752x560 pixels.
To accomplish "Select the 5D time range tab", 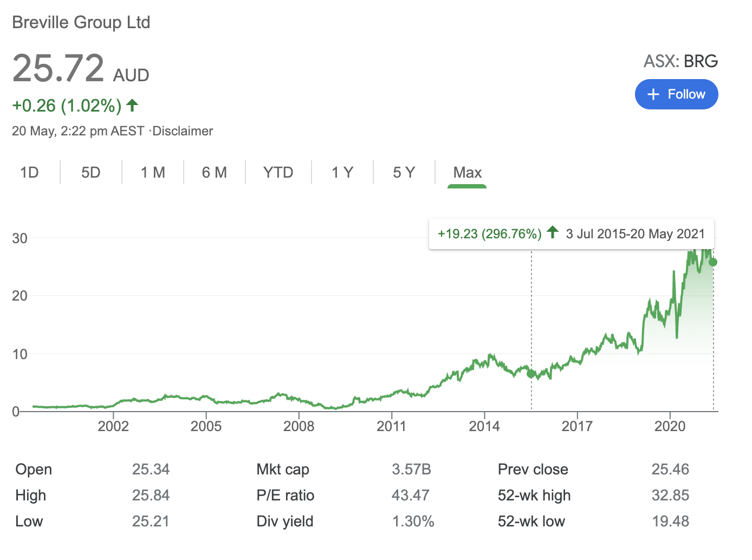I will [x=91, y=173].
